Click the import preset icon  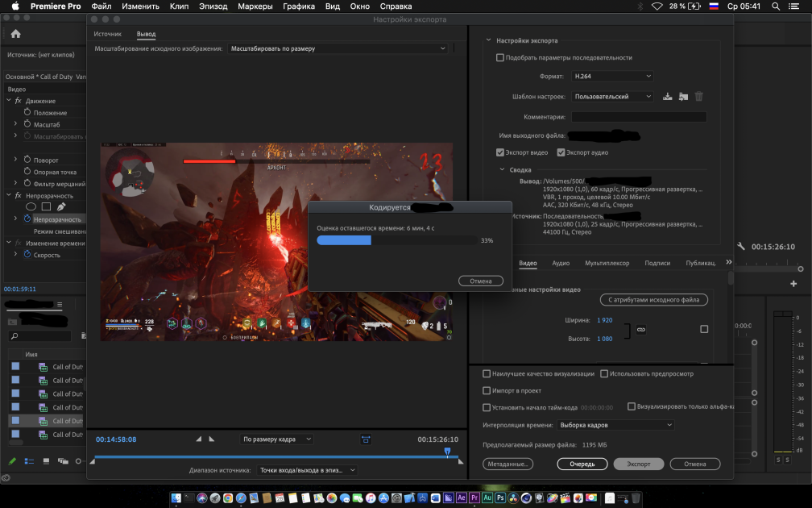[x=684, y=97]
